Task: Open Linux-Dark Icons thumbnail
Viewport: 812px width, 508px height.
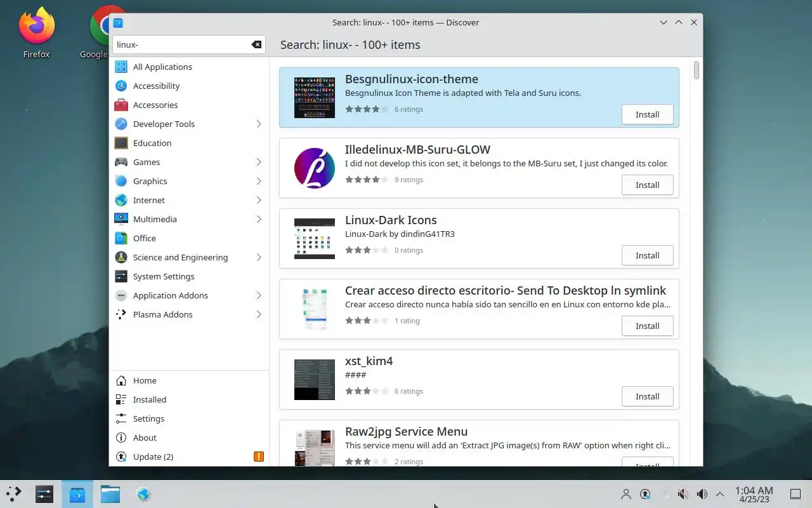Action: tap(315, 239)
